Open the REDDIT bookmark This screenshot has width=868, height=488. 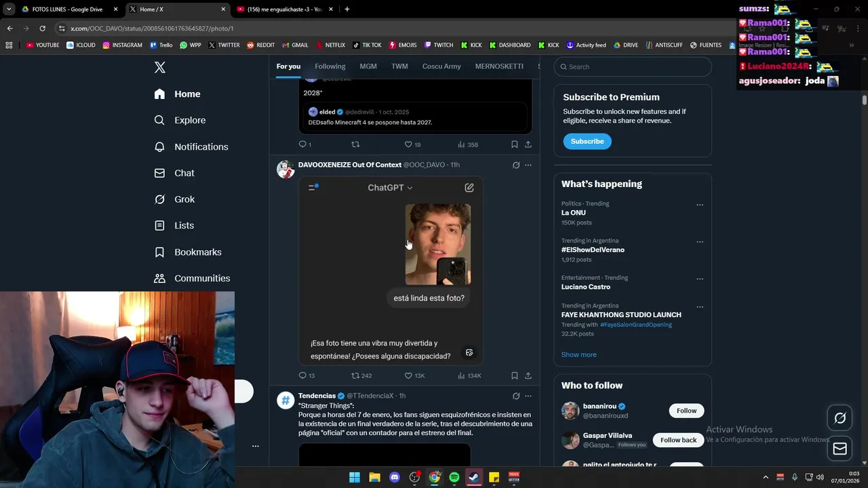point(261,45)
